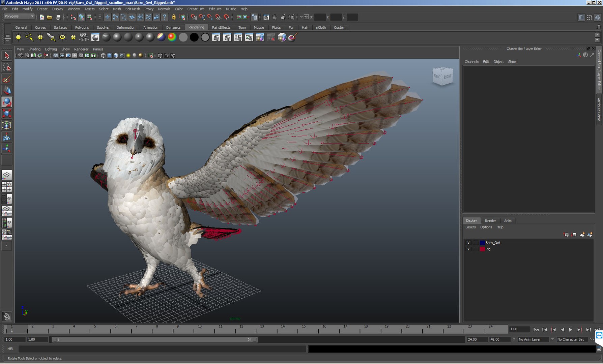Click the Rig layer red color swatch

click(482, 249)
